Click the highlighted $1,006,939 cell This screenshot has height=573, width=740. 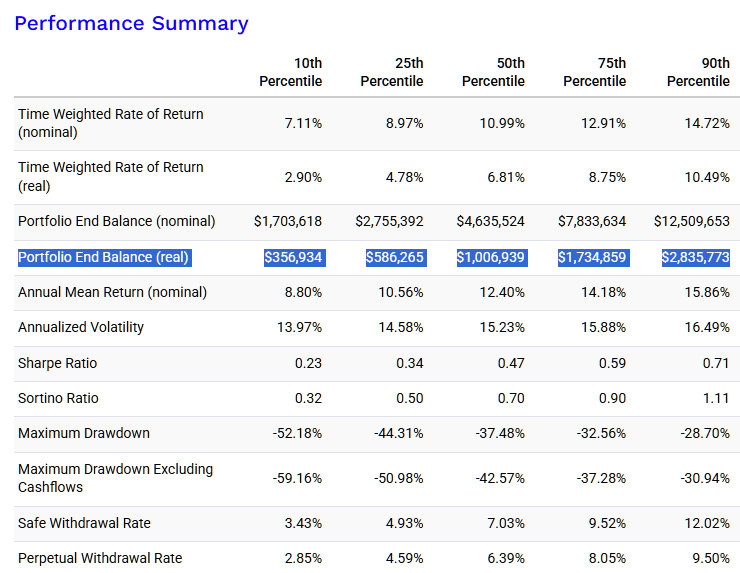(x=492, y=258)
